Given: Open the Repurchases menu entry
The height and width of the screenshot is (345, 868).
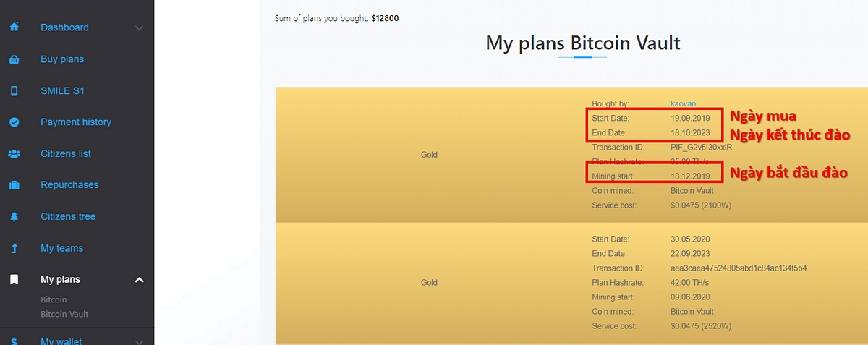Looking at the screenshot, I should (69, 185).
